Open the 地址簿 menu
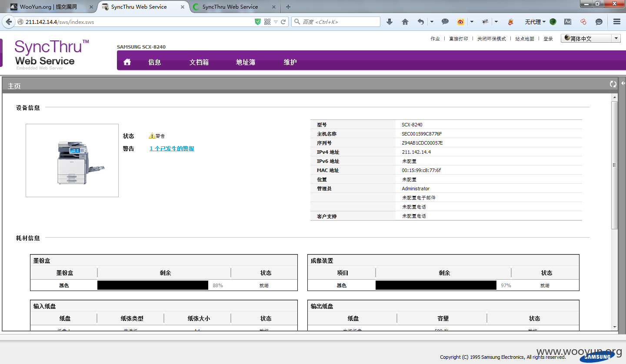The width and height of the screenshot is (626, 364). (246, 62)
